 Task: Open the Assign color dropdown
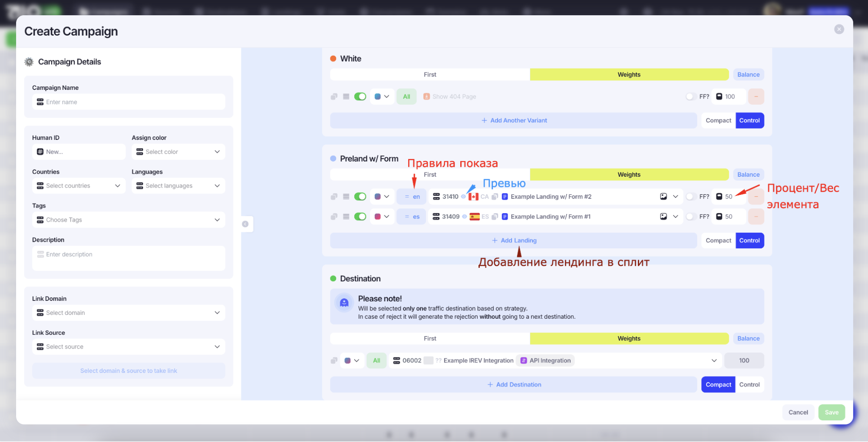point(178,152)
